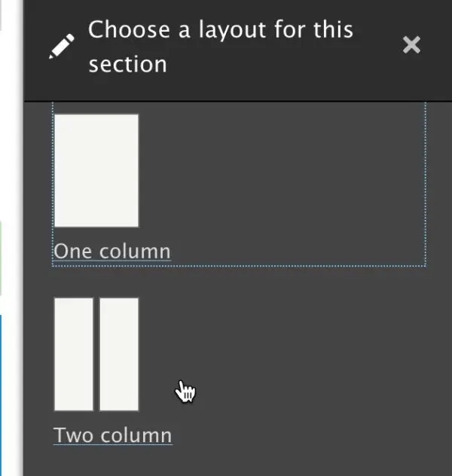Image resolution: width=452 pixels, height=476 pixels.
Task: Click the word "Two" in Two column link
Action: click(x=73, y=435)
